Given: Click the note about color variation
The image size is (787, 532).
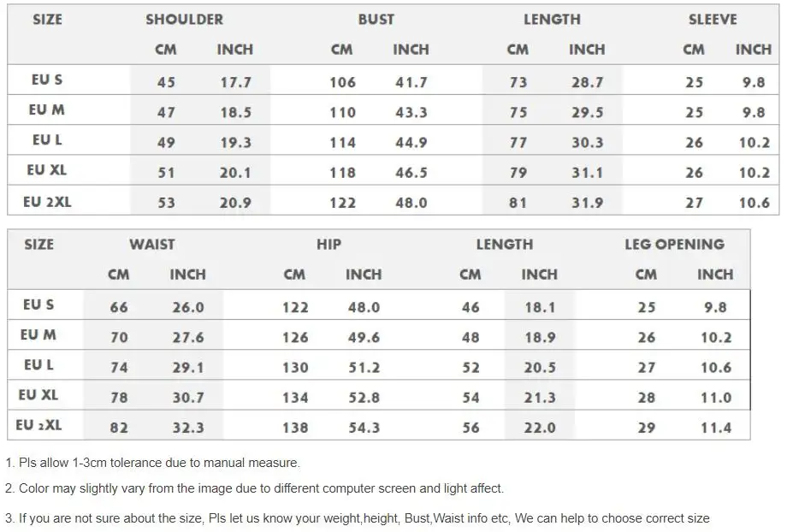Looking at the screenshot, I should (x=254, y=488).
